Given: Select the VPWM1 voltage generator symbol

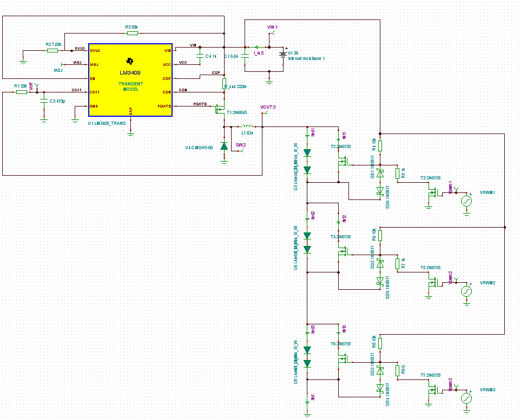Looking at the screenshot, I should [x=466, y=201].
